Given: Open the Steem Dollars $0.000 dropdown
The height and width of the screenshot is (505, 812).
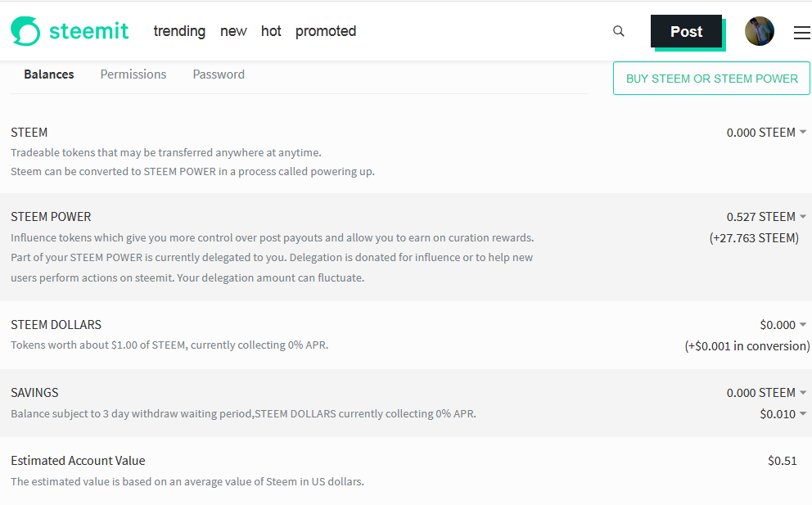Looking at the screenshot, I should pos(783,325).
